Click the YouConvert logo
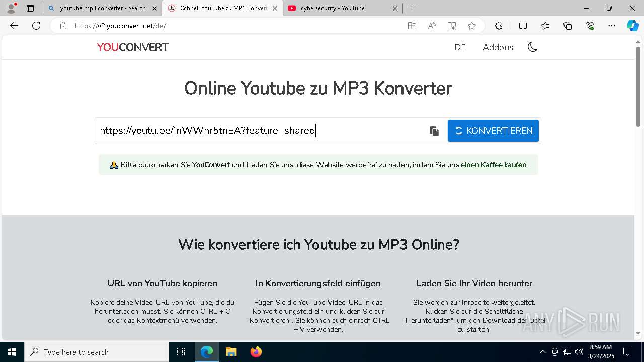Image resolution: width=644 pixels, height=362 pixels. click(133, 47)
